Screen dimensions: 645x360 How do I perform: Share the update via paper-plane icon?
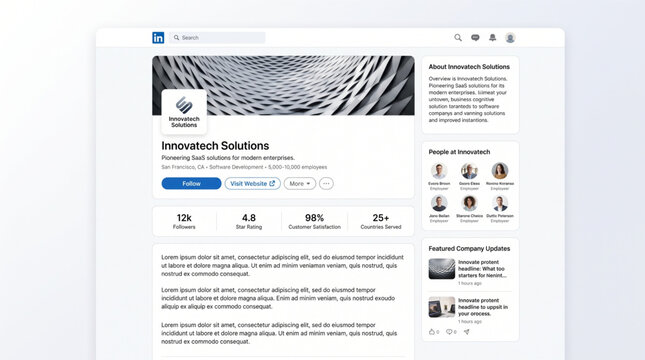point(466,332)
